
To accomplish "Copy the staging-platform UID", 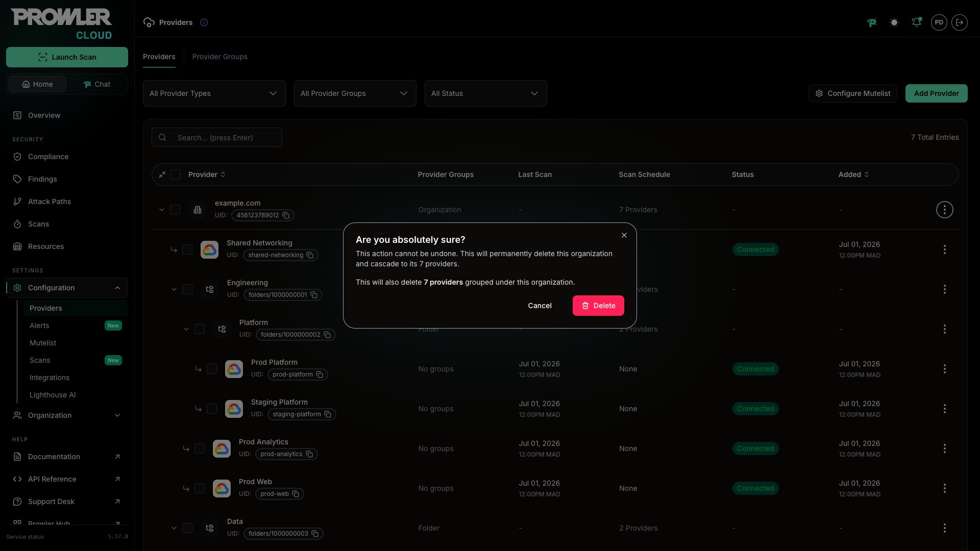I will 328,414.
